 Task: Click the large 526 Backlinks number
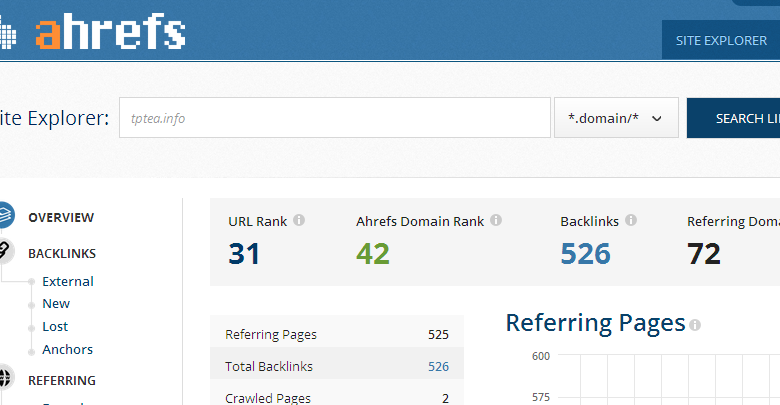tap(585, 254)
